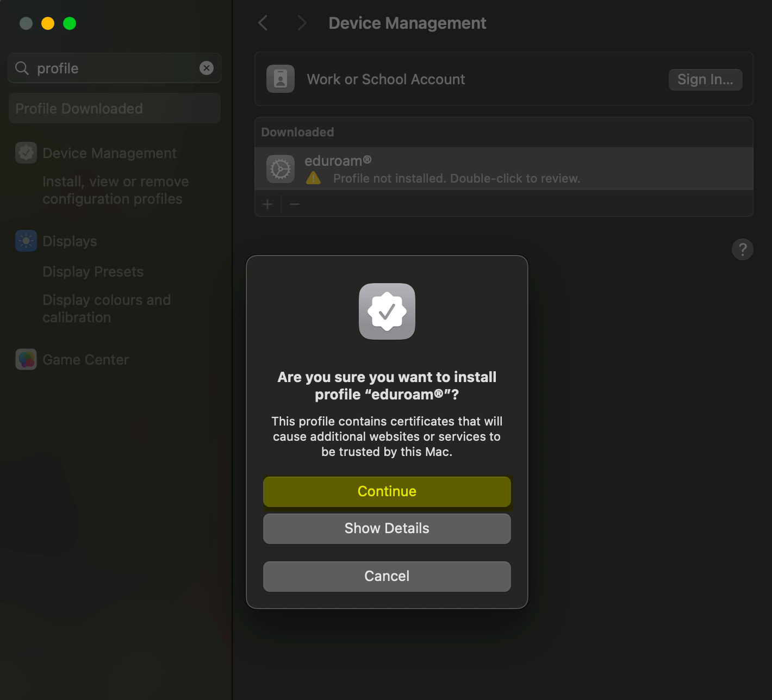Select Display Presets search result
772x700 pixels.
point(93,272)
